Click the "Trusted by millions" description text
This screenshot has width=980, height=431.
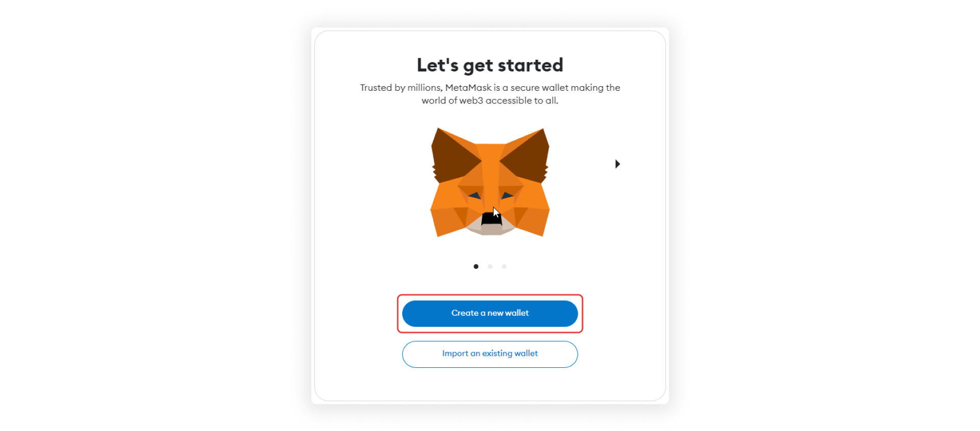(x=490, y=94)
